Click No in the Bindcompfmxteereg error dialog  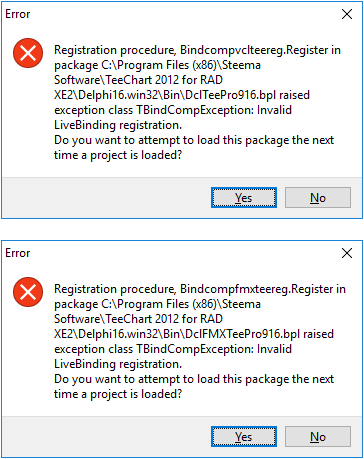coord(318,436)
